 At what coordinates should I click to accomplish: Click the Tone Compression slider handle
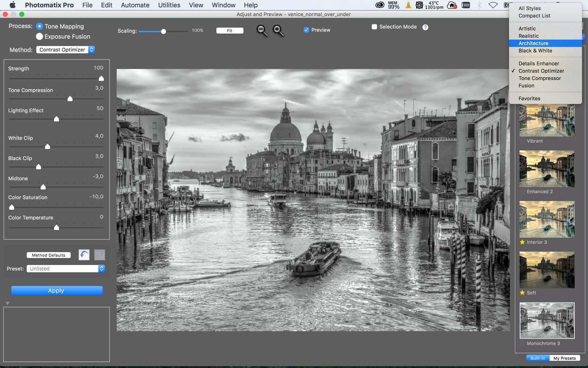point(70,98)
